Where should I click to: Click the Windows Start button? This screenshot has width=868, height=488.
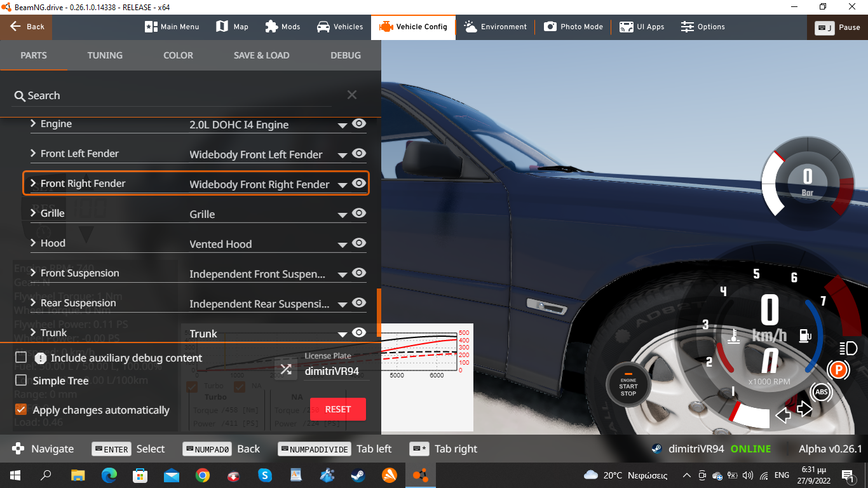pos(15,475)
